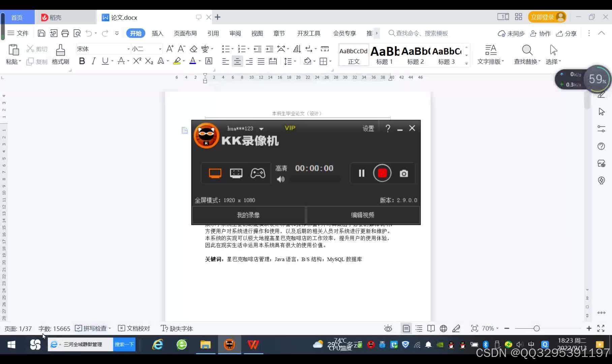This screenshot has height=364, width=612.
Task: Click 编辑视频 Edit Video button
Action: 363,215
